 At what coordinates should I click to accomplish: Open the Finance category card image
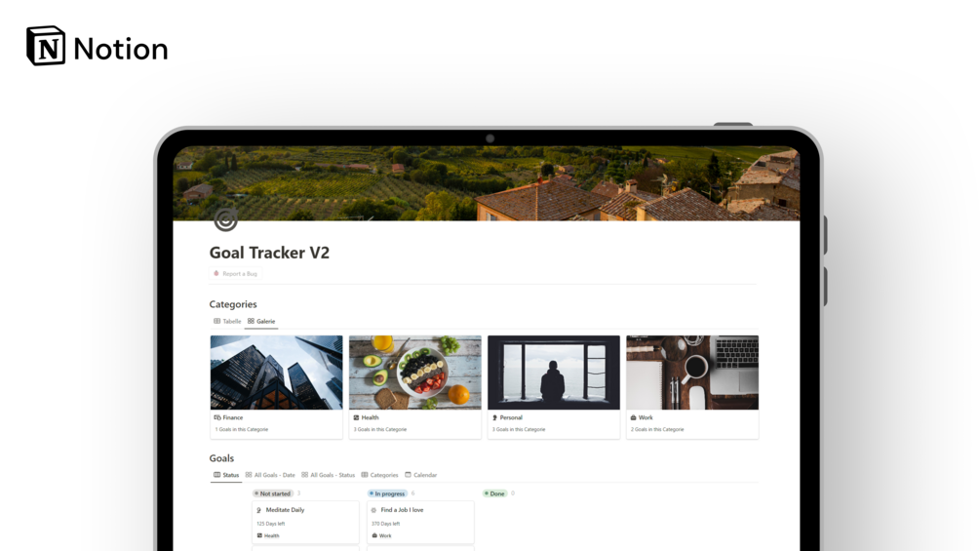tap(276, 373)
